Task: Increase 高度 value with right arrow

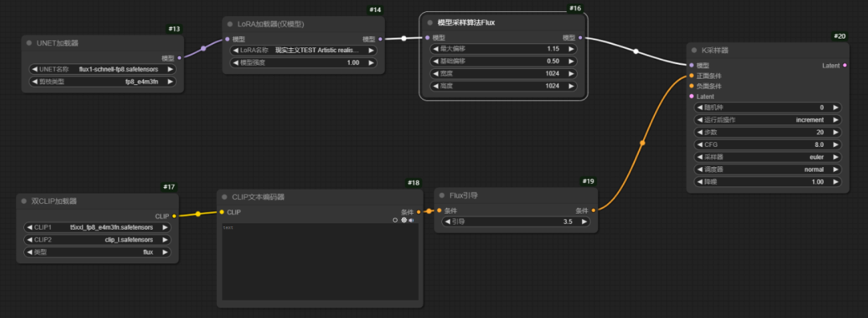Action: point(571,86)
